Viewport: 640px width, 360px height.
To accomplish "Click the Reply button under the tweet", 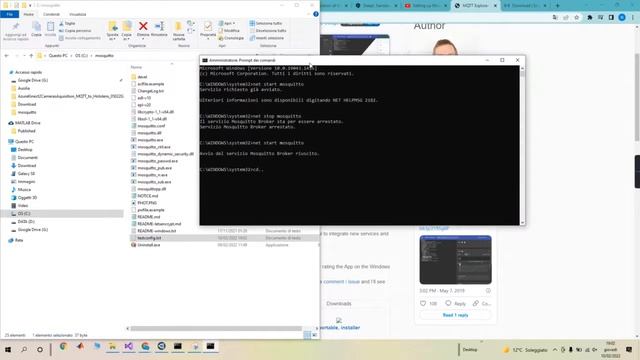I will click(x=456, y=303).
